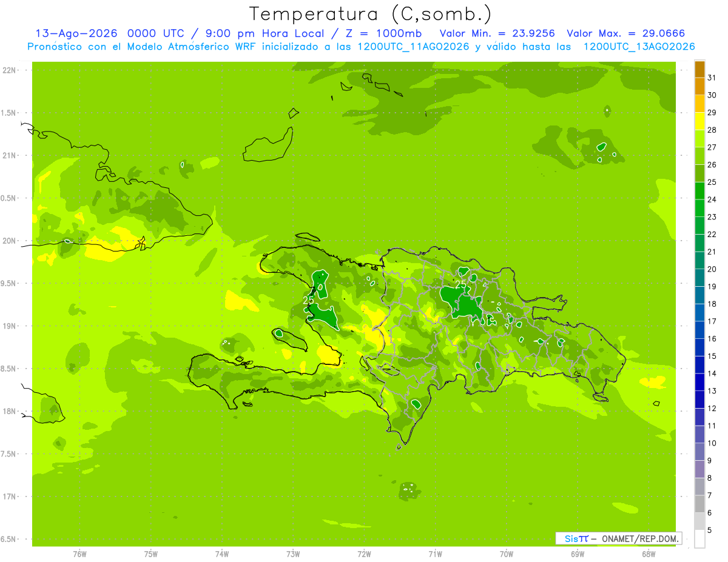Click the "25" contour label over Haiti
This screenshot has width=728, height=562.
(308, 300)
